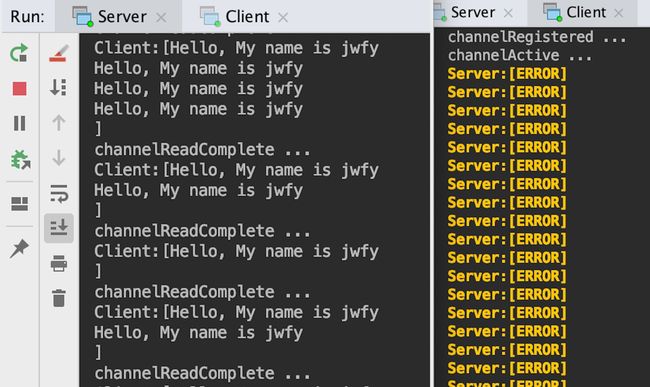Click the Rerun Server icon
The image size is (650, 387).
pyautogui.click(x=19, y=53)
